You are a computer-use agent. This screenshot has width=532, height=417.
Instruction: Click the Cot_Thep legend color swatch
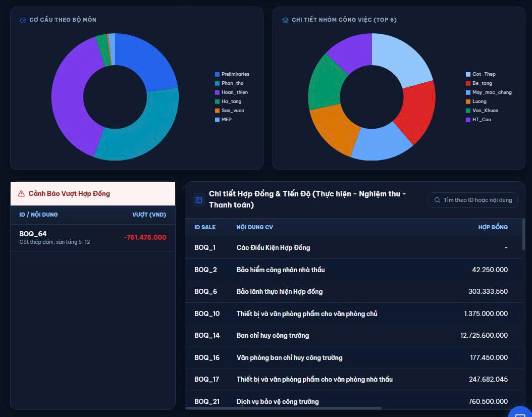point(468,74)
